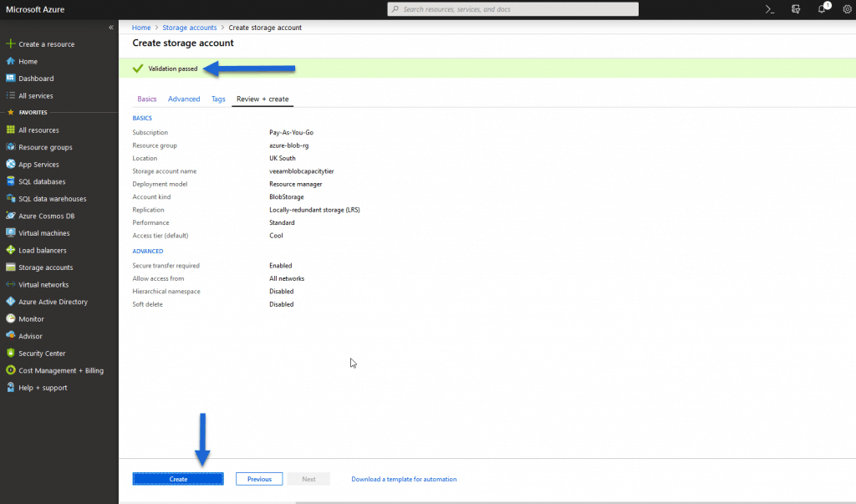Click the 'Validation passed' message
Screen dimensions: 856x504
click(x=172, y=69)
